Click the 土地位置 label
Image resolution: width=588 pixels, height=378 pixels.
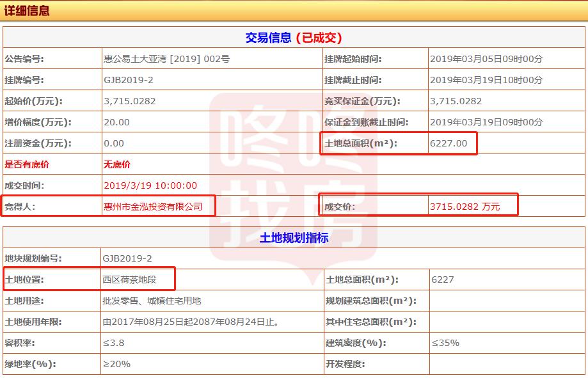24,280
